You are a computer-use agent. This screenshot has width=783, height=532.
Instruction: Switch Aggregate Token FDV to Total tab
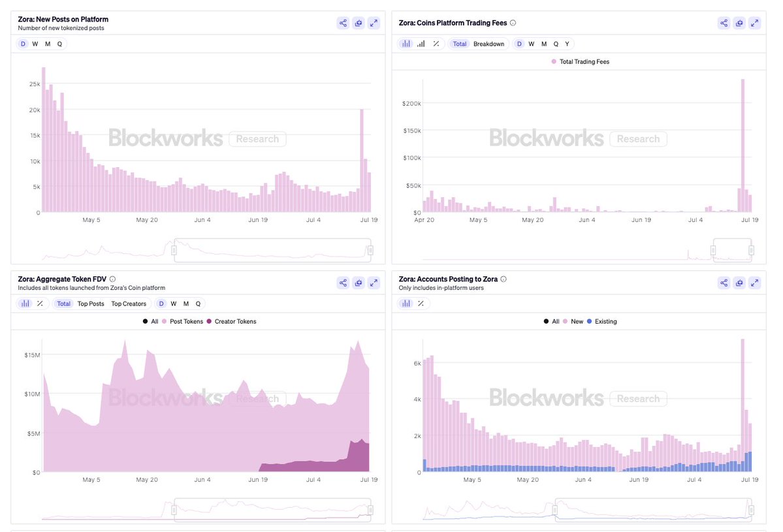[x=63, y=304]
